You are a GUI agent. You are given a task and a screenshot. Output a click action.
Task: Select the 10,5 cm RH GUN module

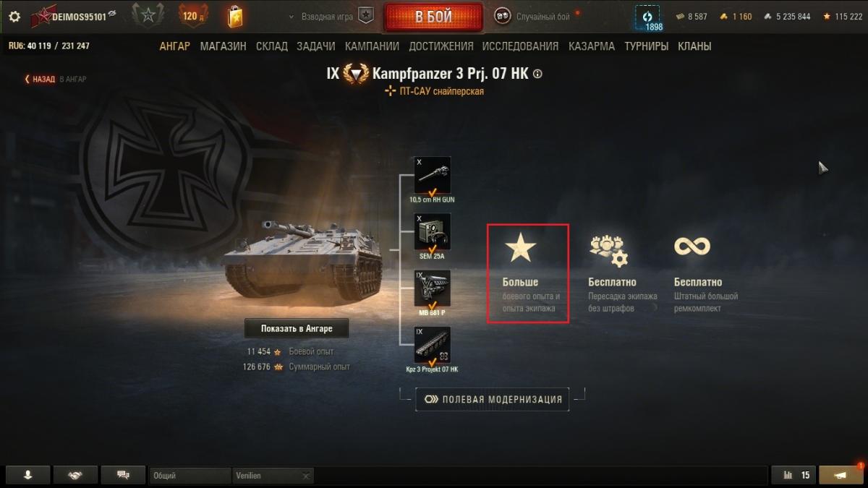[433, 176]
